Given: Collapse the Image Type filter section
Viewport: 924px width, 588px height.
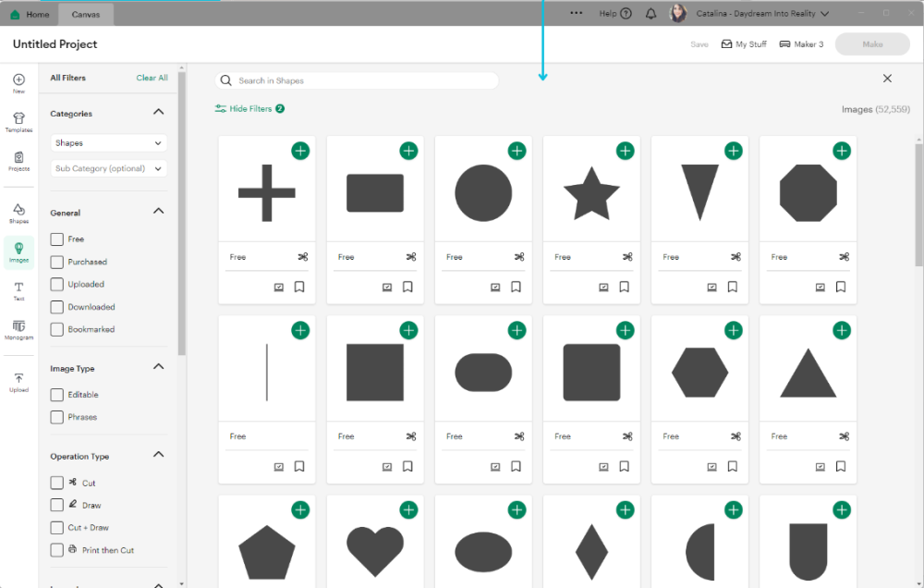Looking at the screenshot, I should (159, 367).
